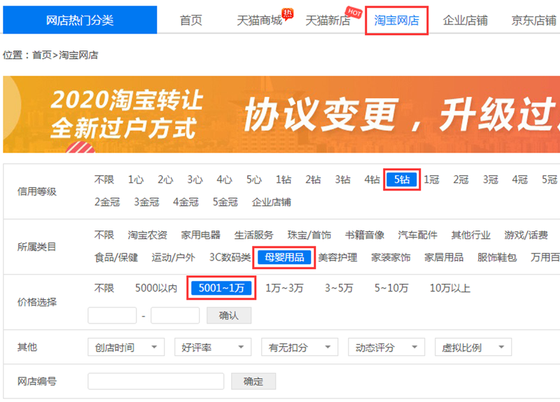Focus the minimum price input field
Screen dimensions: 560x402
pyautogui.click(x=112, y=316)
